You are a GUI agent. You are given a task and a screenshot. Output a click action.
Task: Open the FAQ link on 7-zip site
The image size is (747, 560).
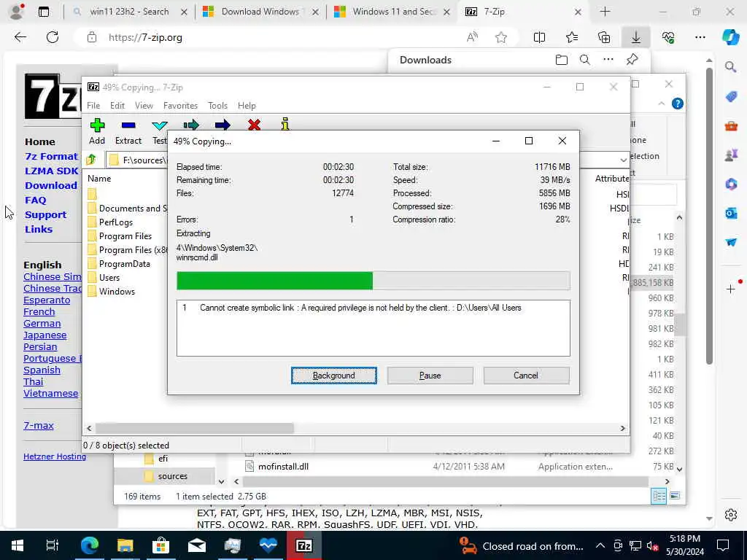[36, 200]
